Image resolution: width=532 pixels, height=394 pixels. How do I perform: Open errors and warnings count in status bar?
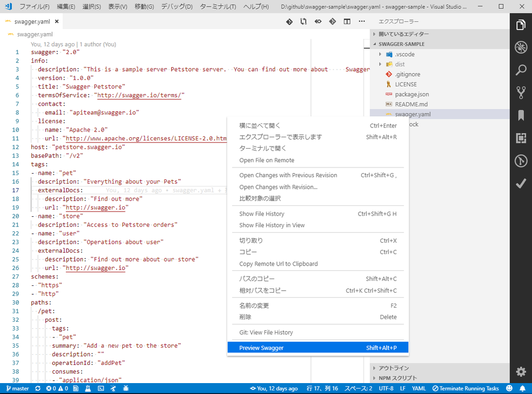coord(57,388)
